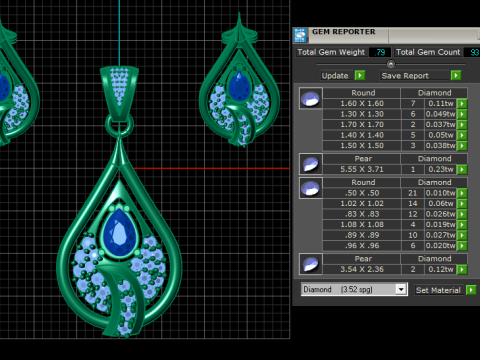The width and height of the screenshot is (480, 360).
Task: Open the Diamond (3.52 spg) material dropdown
Action: (x=402, y=289)
